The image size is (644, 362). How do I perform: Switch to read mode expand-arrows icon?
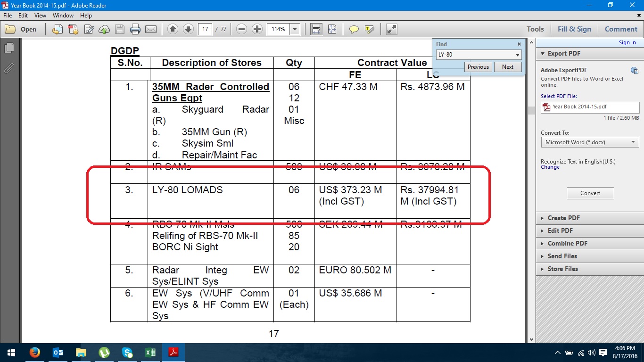391,29
